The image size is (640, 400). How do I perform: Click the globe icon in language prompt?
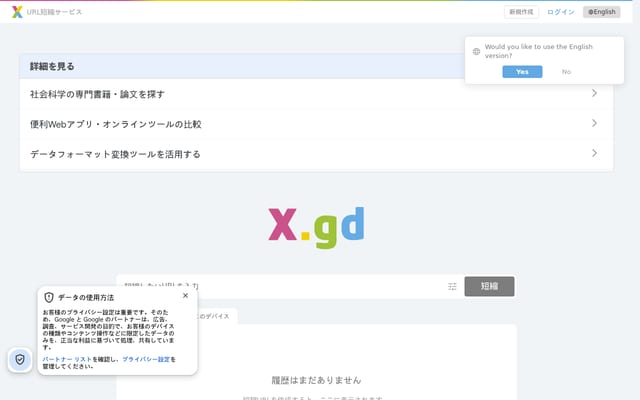(476, 51)
